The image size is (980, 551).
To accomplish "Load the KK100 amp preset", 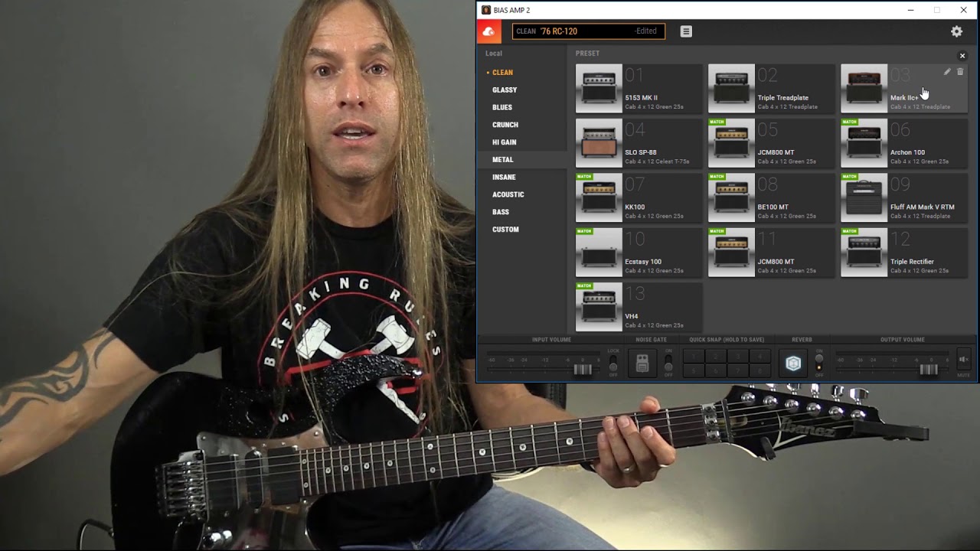I will pos(639,197).
